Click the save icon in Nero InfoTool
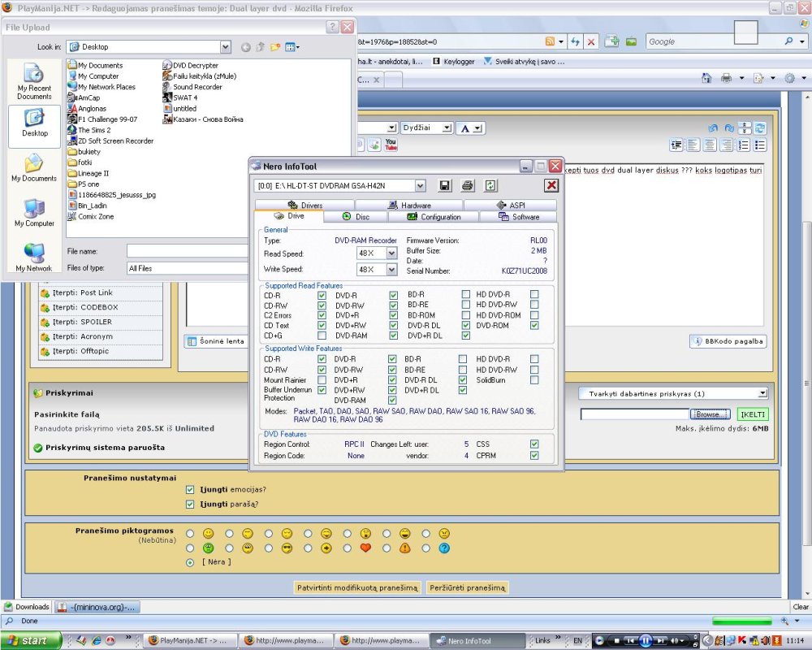 click(444, 185)
